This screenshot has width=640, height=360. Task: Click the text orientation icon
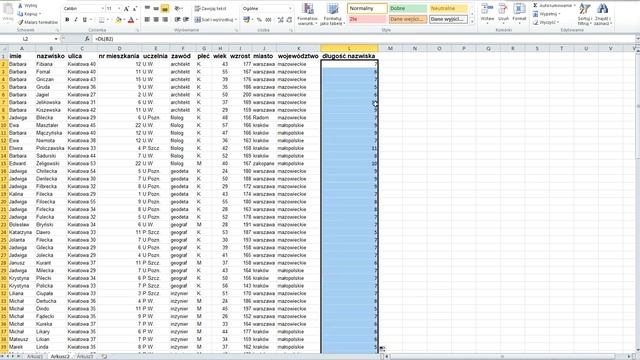point(178,9)
